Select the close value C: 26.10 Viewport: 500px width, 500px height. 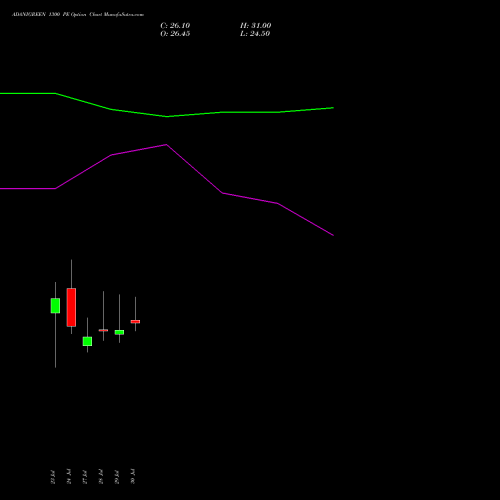tap(175, 26)
